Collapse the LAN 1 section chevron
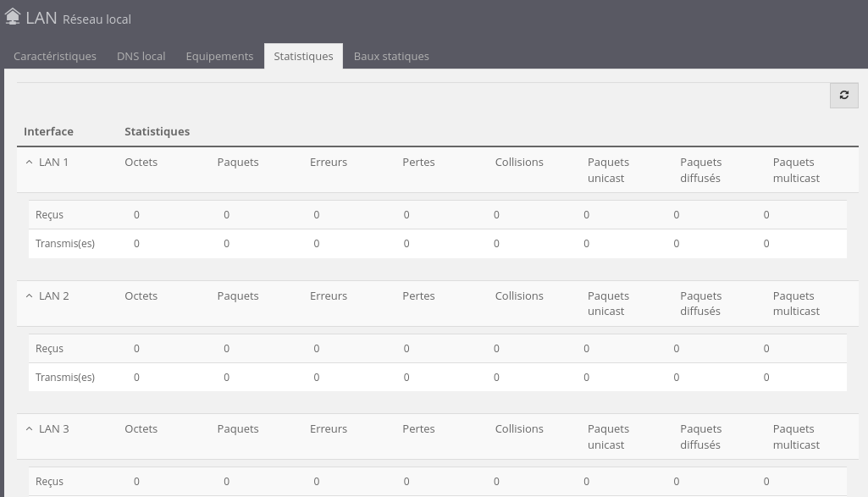Screen dimensions: 868x497 coord(29,162)
